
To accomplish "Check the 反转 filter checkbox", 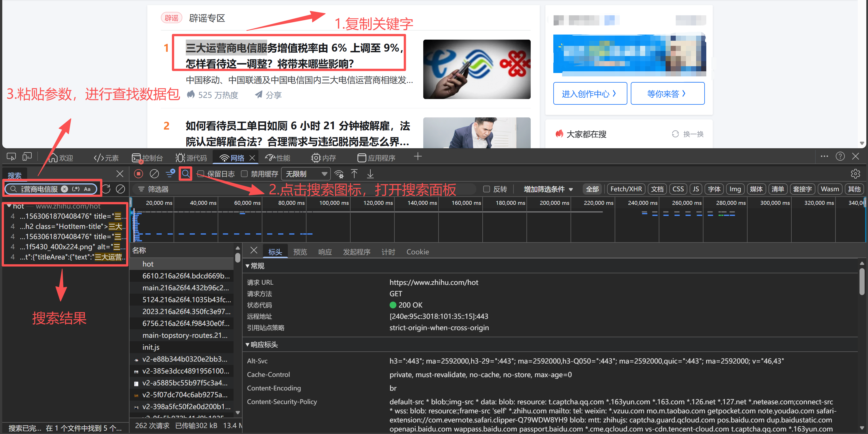I will 486,189.
